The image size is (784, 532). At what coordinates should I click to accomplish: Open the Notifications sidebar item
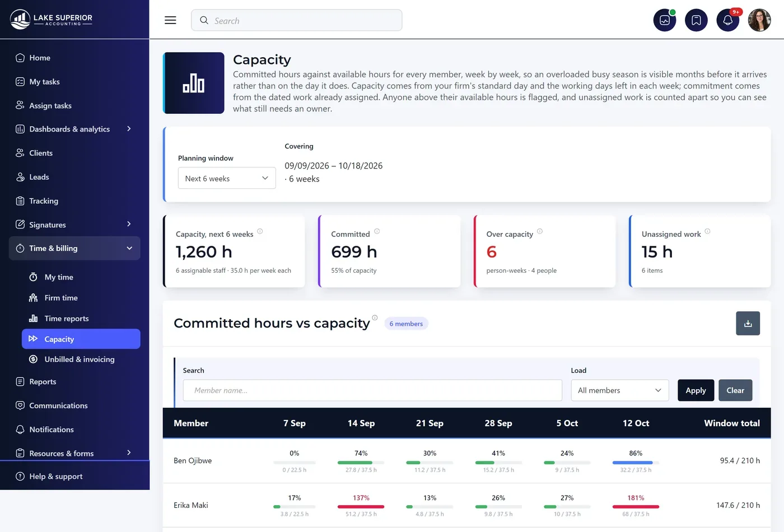(x=74, y=430)
